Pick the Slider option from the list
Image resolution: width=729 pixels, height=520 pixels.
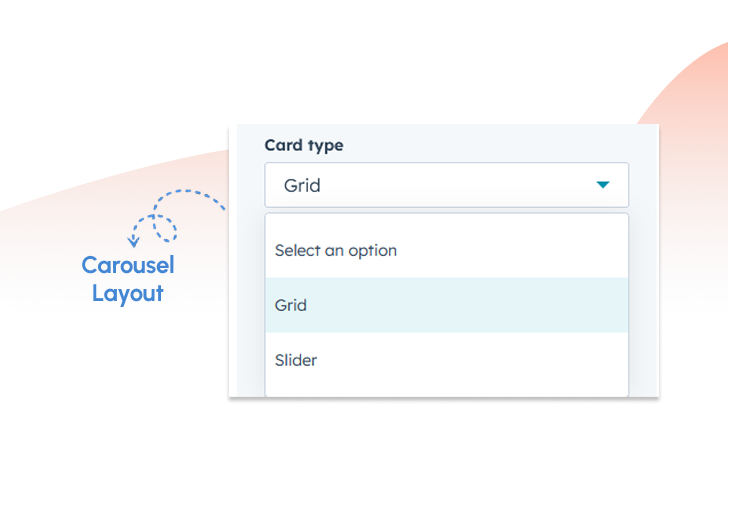pos(296,359)
